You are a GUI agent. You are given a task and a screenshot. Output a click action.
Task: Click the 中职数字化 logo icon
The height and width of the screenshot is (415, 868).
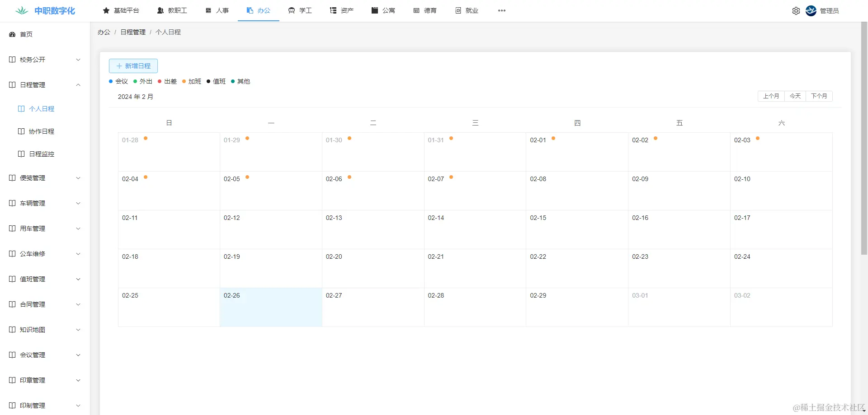pos(22,10)
